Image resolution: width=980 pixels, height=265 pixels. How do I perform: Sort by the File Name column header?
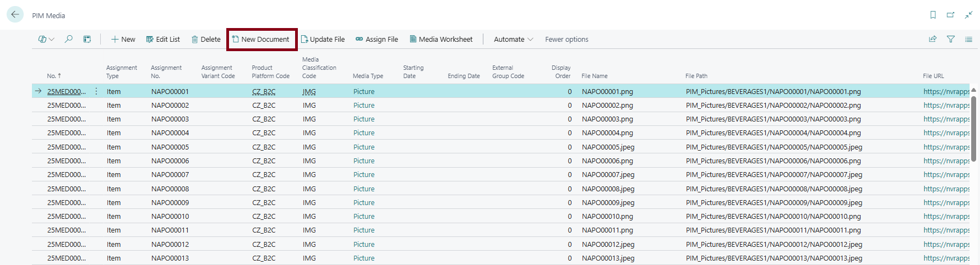[x=595, y=76]
